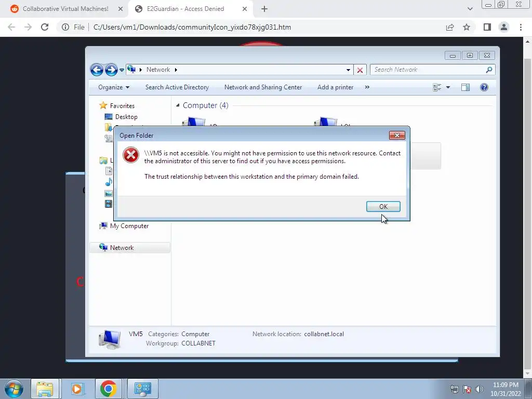
Task: Collapse the Computer (4) group
Action: [178, 105]
